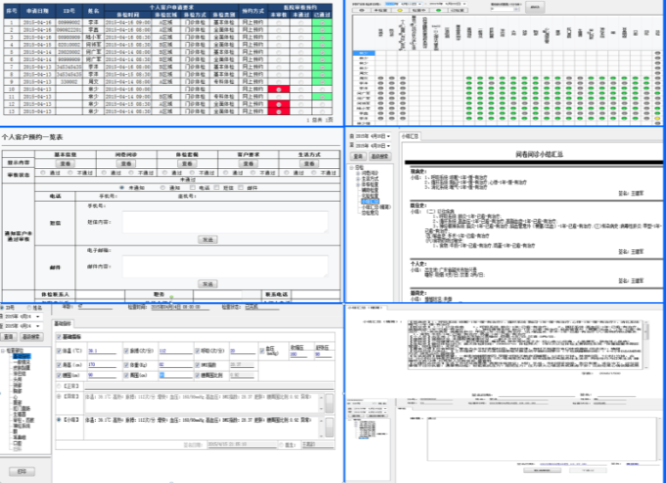Select highlighted 基础指标 tree item
This screenshot has width=666, height=483.
[21, 356]
